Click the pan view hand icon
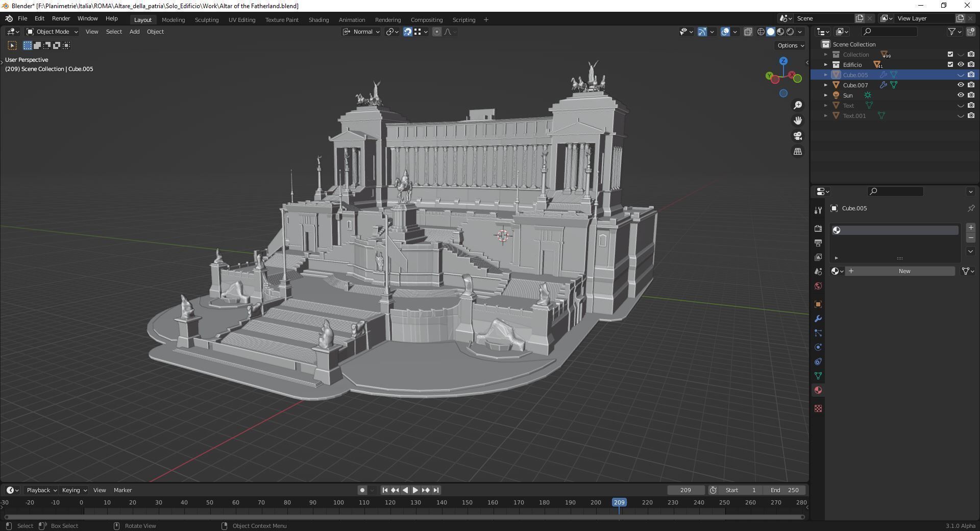980x531 pixels. (798, 120)
